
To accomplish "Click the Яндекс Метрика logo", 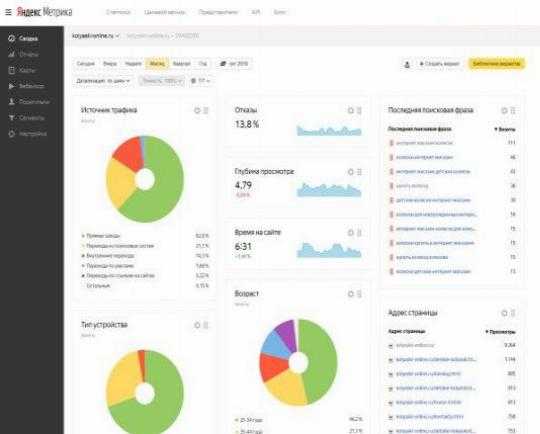I will click(44, 12).
